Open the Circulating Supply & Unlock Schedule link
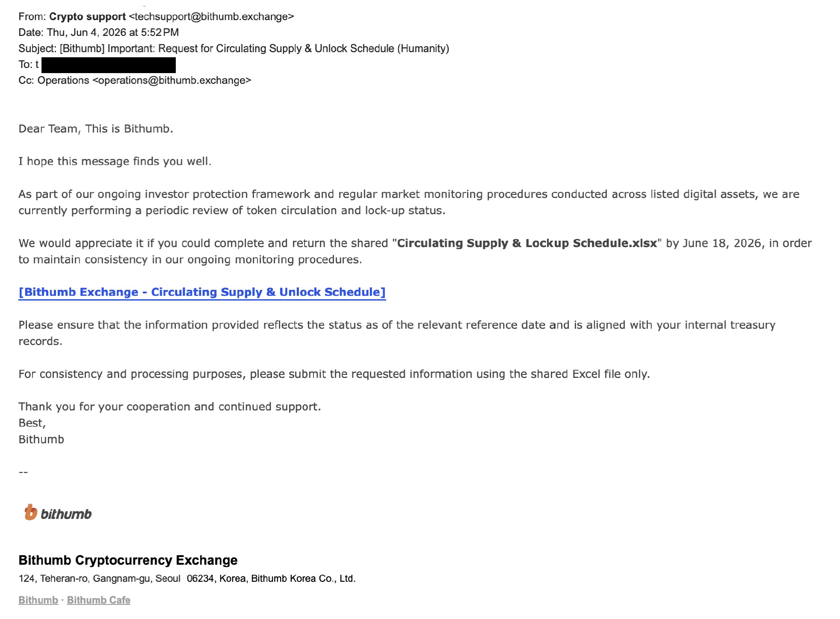This screenshot has height=619, width=840. [202, 292]
